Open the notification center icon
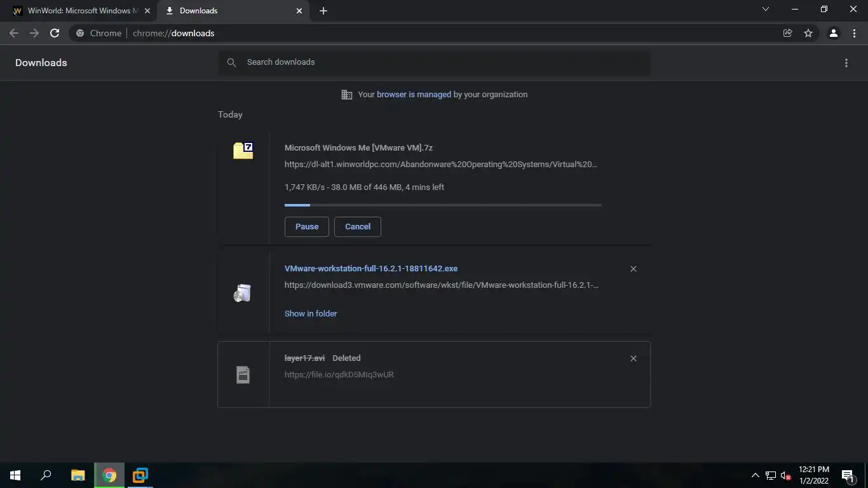 847,475
